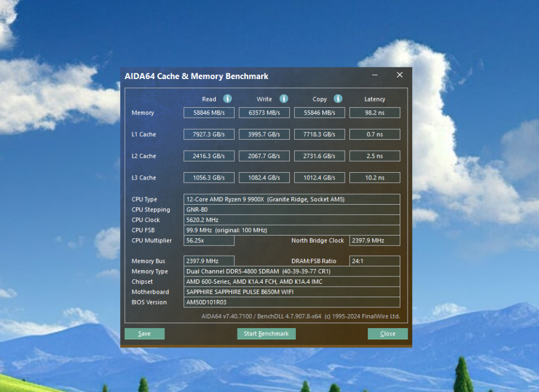The image size is (539, 392).
Task: Click the DRAM:FSB Ratio field 24:1
Action: (x=374, y=261)
